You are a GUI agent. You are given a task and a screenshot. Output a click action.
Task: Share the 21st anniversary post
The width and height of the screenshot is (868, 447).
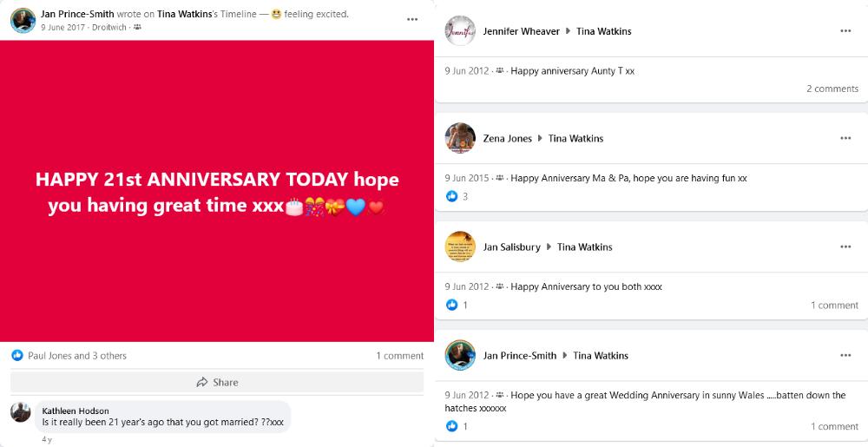(217, 382)
